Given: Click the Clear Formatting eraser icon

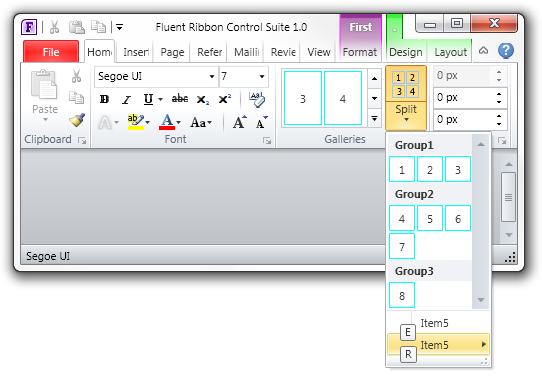Looking at the screenshot, I should [x=257, y=100].
